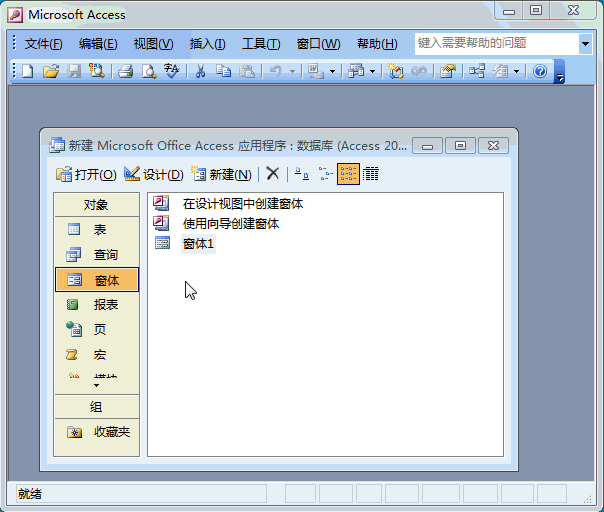
Task: Open the 工具(T) menu
Action: [261, 44]
